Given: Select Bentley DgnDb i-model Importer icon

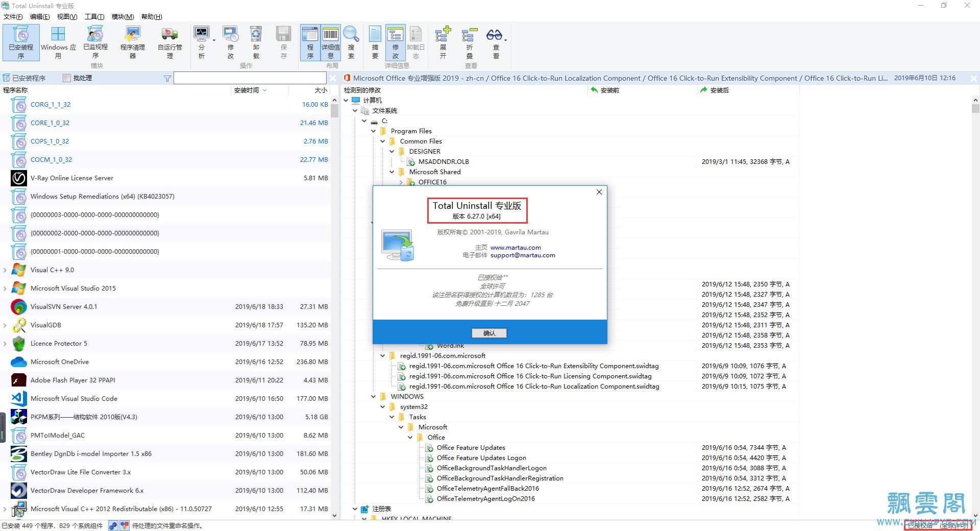Looking at the screenshot, I should pyautogui.click(x=19, y=454).
